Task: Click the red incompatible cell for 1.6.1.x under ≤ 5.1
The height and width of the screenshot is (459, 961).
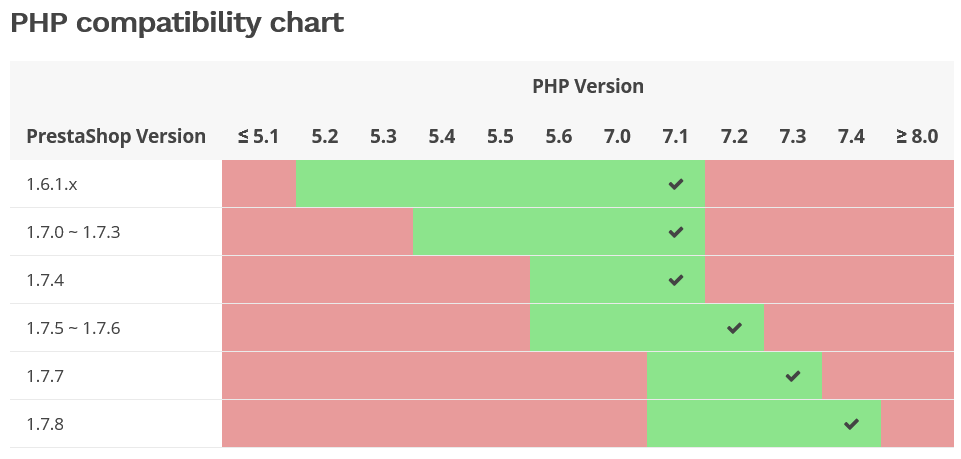Action: pos(259,184)
